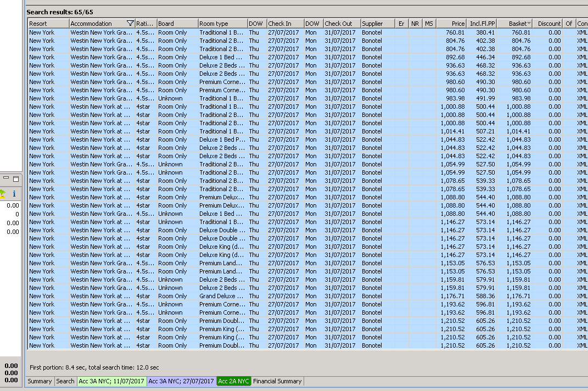The width and height of the screenshot is (588, 391).
Task: Click the 'Search results: 65/65' label
Action: tap(60, 12)
